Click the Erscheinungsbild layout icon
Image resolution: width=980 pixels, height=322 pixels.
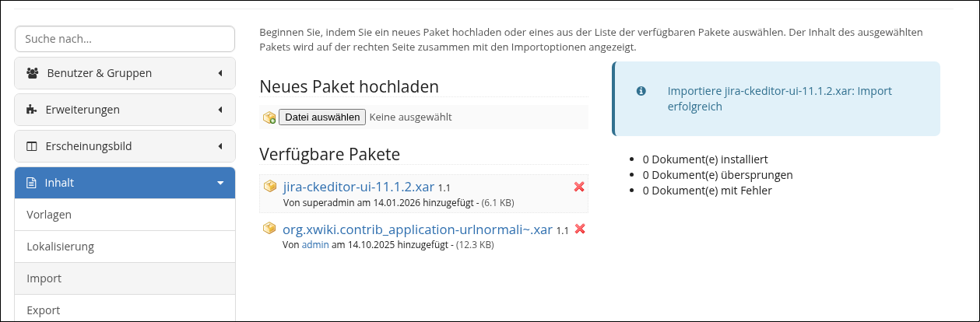pyautogui.click(x=32, y=146)
